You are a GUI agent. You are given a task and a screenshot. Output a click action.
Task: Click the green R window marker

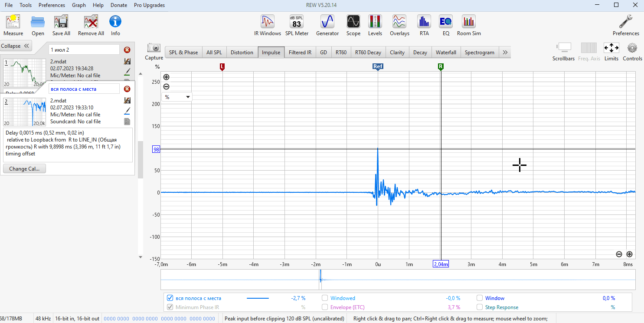coord(441,67)
